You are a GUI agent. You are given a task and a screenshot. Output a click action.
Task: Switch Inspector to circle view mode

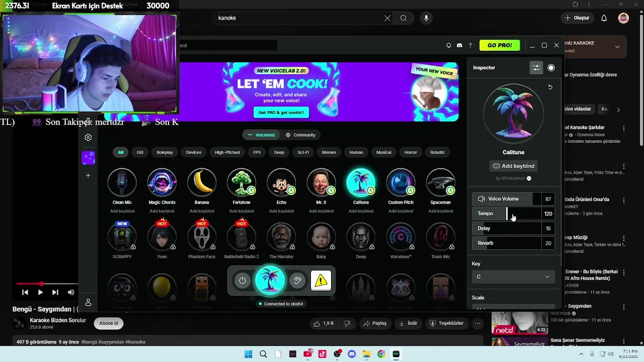tap(551, 68)
